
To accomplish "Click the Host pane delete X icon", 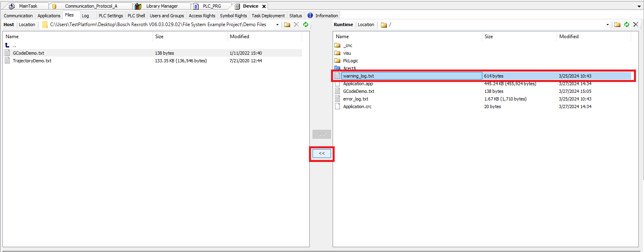I will (x=296, y=25).
